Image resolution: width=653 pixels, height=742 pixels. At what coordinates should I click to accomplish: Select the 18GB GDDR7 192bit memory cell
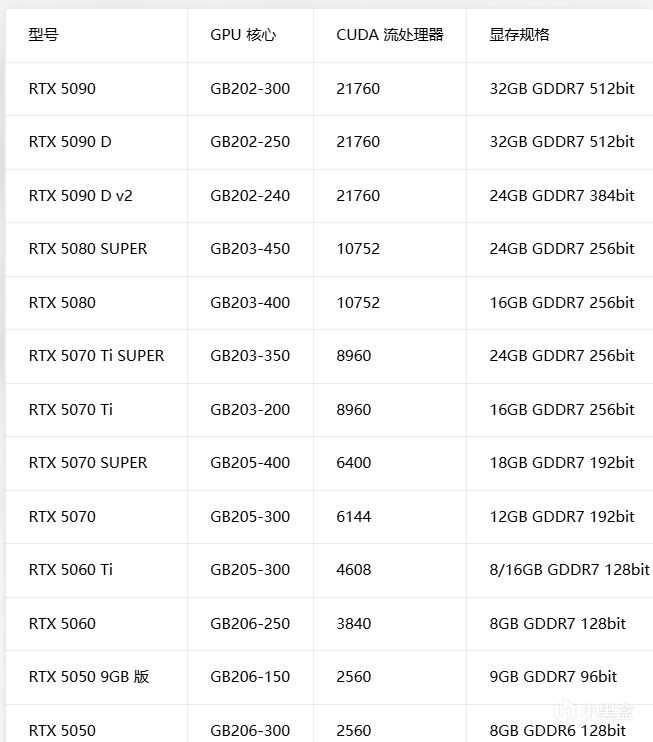(x=562, y=462)
